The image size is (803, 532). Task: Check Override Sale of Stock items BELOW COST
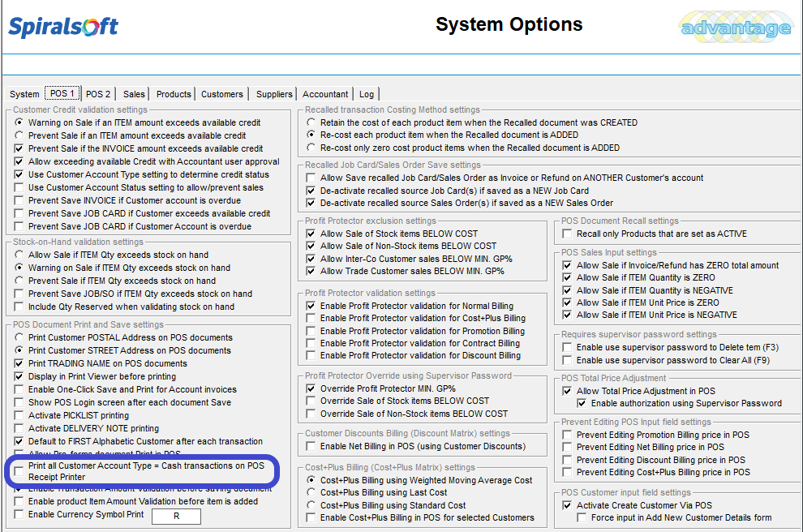[x=311, y=401]
